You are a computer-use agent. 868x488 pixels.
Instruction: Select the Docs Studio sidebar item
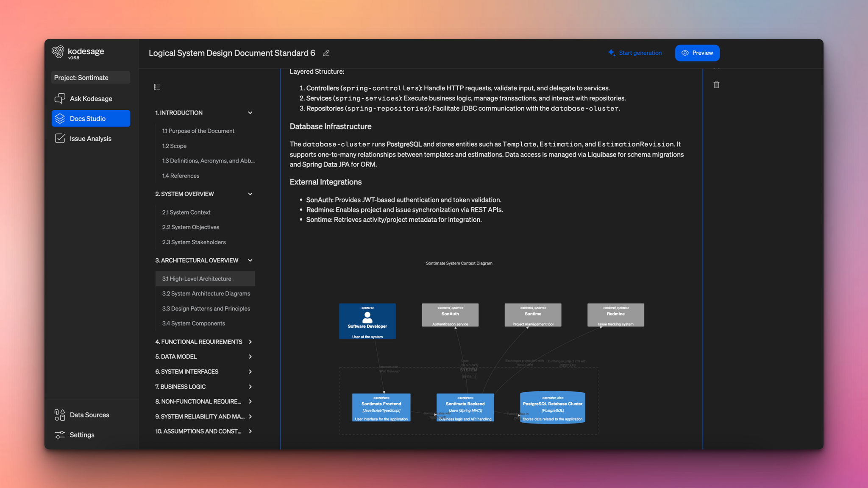point(91,118)
